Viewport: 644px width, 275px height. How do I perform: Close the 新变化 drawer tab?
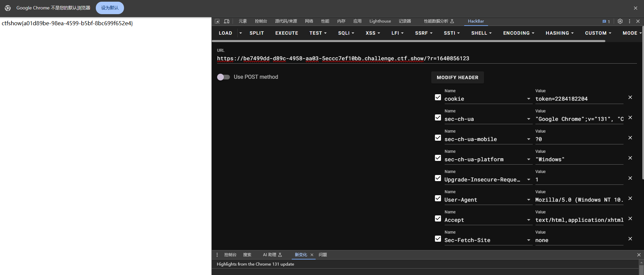coord(312,255)
